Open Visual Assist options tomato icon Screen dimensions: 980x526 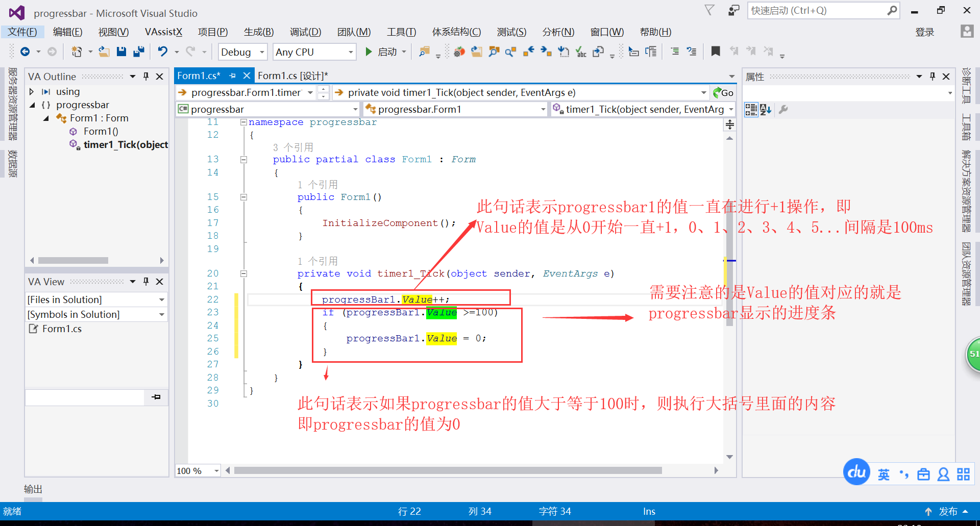(x=459, y=52)
